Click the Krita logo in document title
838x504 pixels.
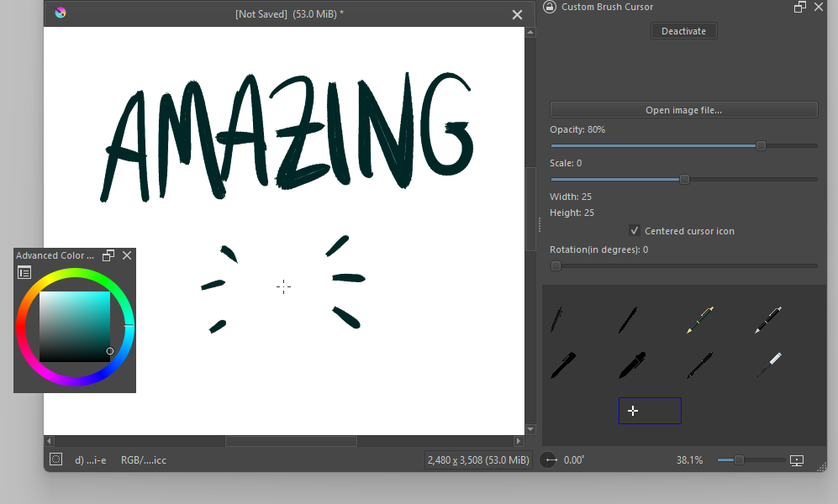click(60, 13)
